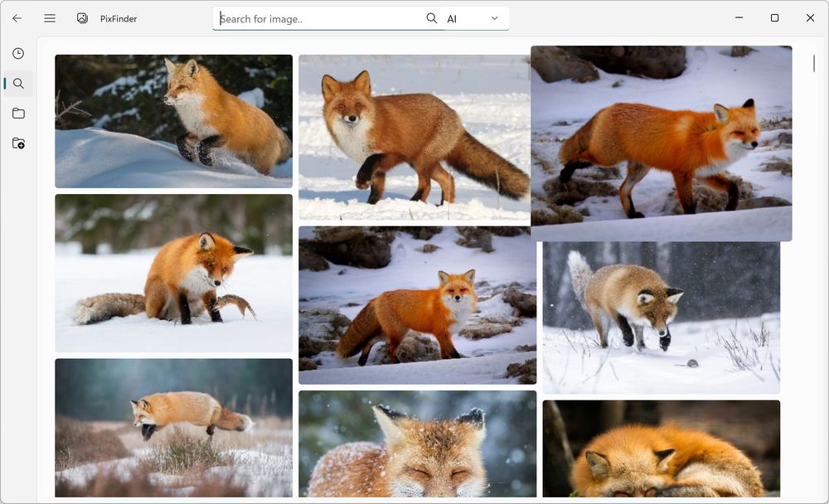The height and width of the screenshot is (504, 829).
Task: Select the search magnifier in sidebar
Action: [x=18, y=84]
